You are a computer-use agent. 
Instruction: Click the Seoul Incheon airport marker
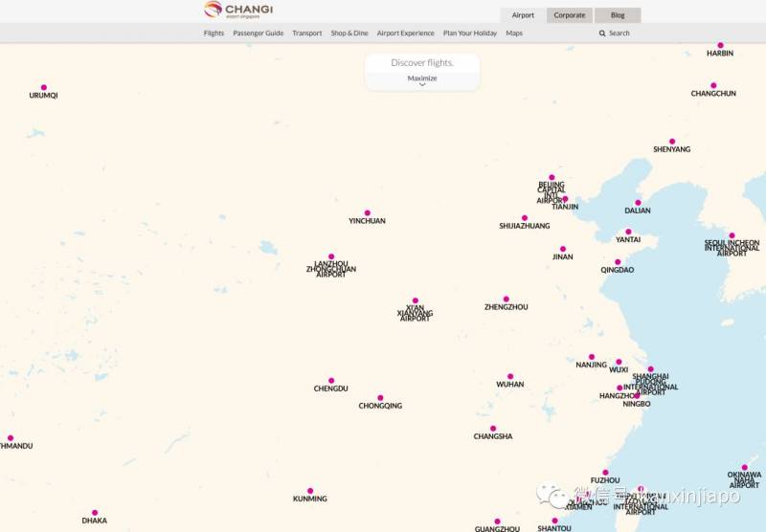[x=732, y=235]
